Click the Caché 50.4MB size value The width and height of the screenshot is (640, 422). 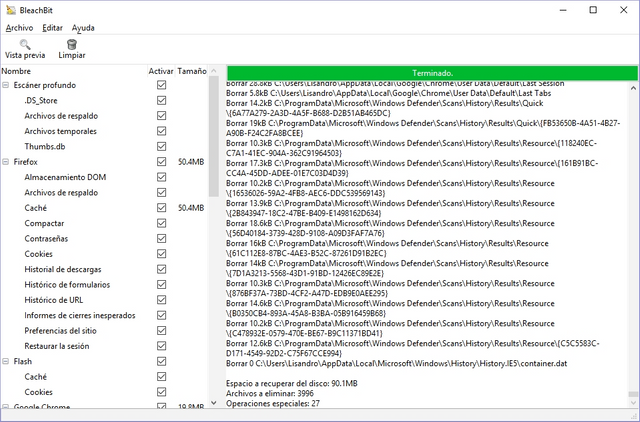191,208
